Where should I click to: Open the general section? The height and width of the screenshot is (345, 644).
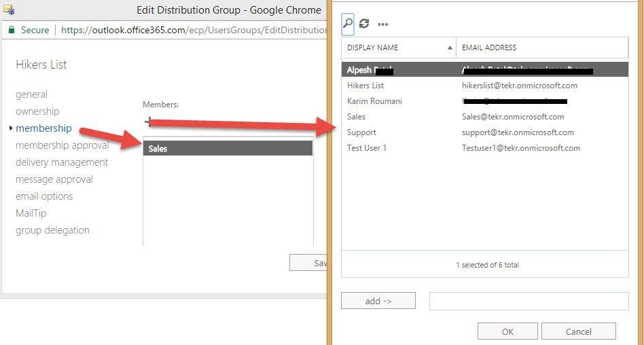32,94
